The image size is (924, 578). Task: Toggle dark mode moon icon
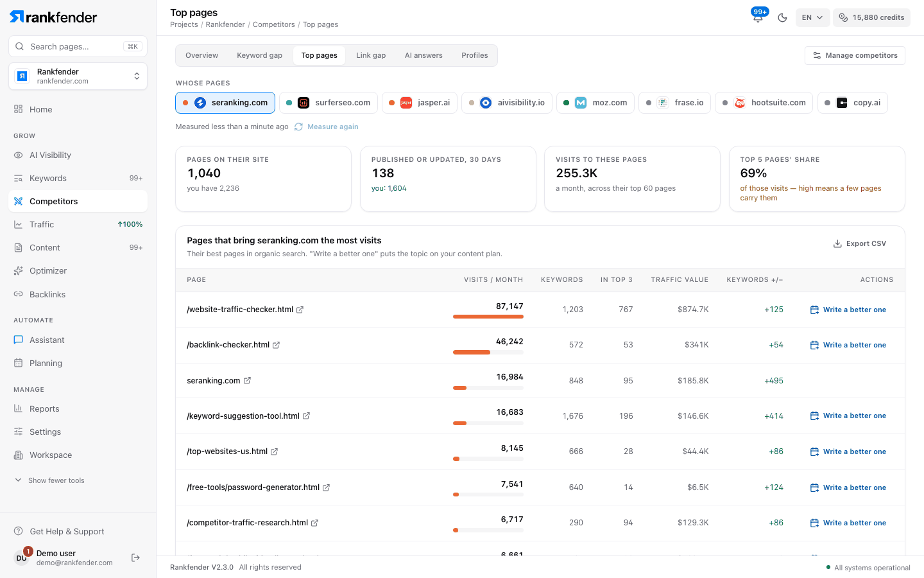click(782, 17)
